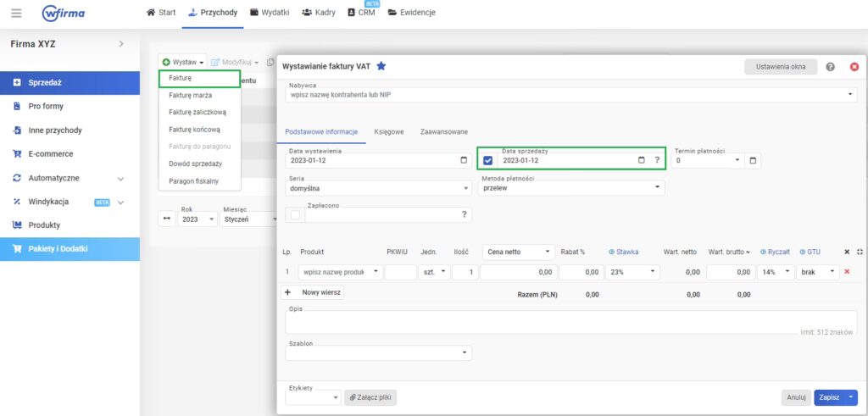This screenshot has height=416, width=868.
Task: Open the hamburger menu icon
Action: tap(16, 14)
